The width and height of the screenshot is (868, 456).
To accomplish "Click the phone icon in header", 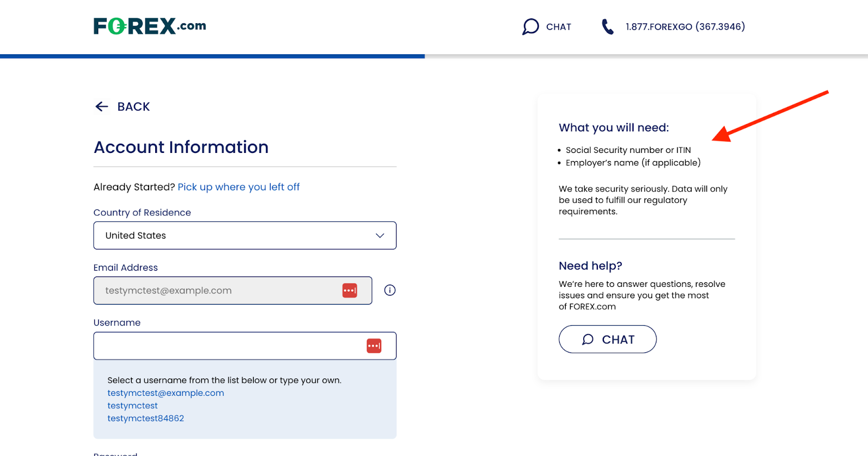I will [x=608, y=27].
